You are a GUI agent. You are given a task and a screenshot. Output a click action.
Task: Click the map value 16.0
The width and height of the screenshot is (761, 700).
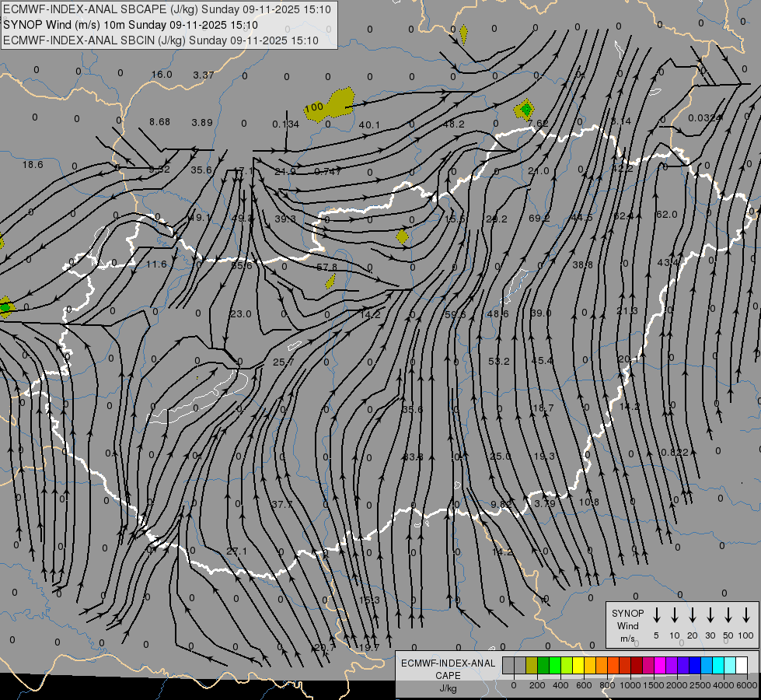point(162,75)
